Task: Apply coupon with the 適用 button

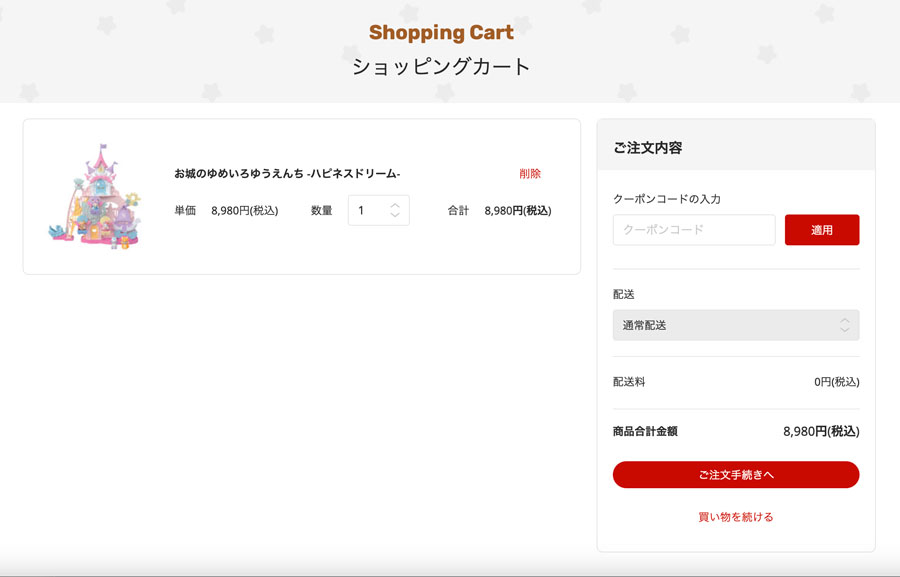Action: [x=822, y=230]
